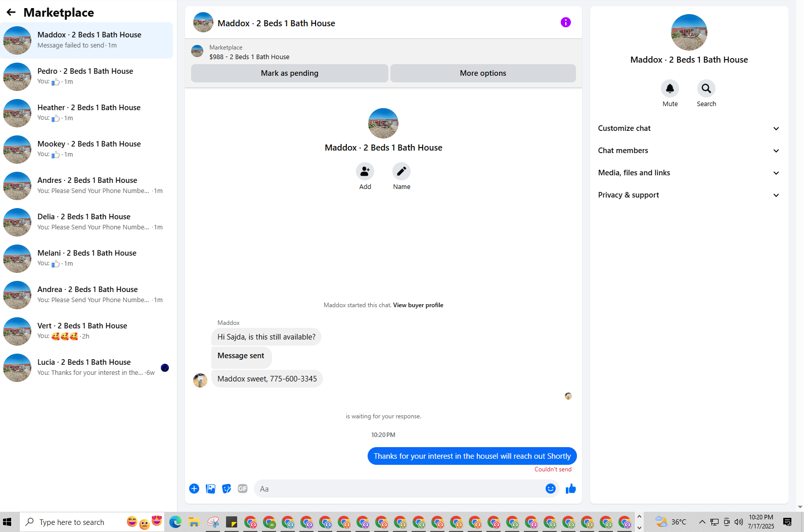Click the 'Hi Sajda, is this still available?' message
This screenshot has height=532, width=804.
click(x=266, y=337)
